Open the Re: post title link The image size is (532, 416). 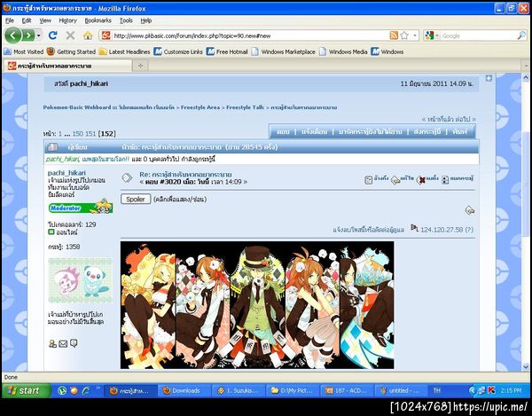click(185, 175)
